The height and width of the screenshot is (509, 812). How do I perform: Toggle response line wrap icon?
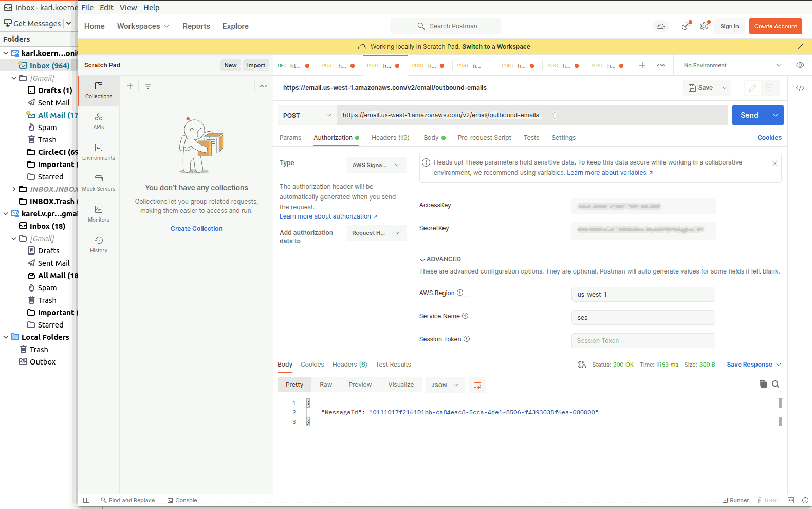click(477, 385)
